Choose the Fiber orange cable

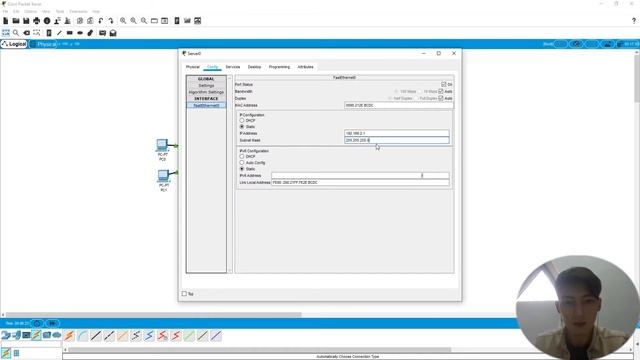tap(122, 336)
